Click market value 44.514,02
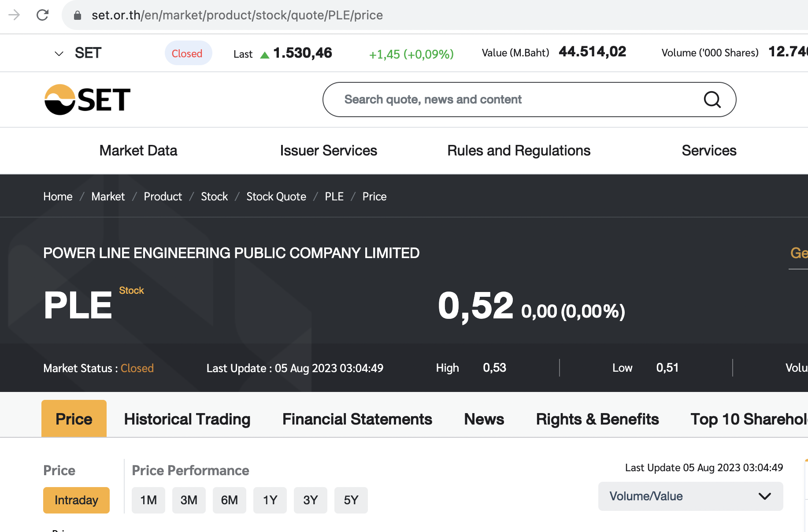Viewport: 808px width, 532px height. coord(592,52)
